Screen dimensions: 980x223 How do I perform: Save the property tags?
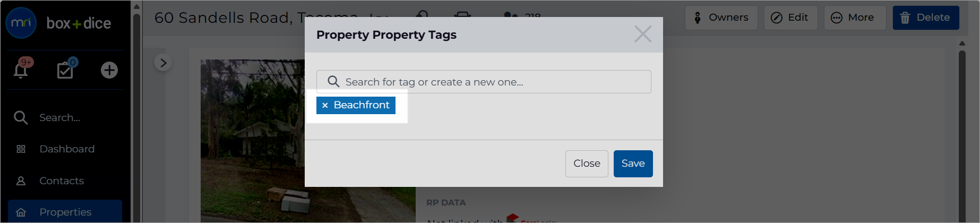pyautogui.click(x=633, y=164)
